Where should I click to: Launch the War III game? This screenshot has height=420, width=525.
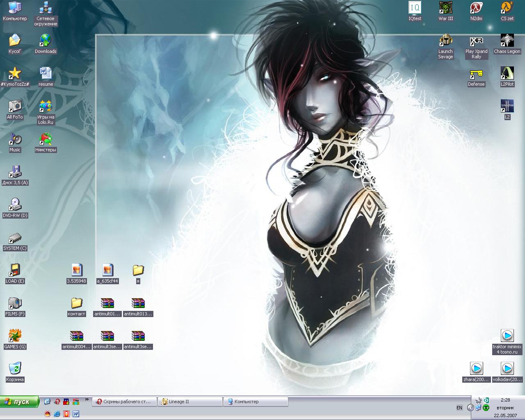tap(445, 11)
